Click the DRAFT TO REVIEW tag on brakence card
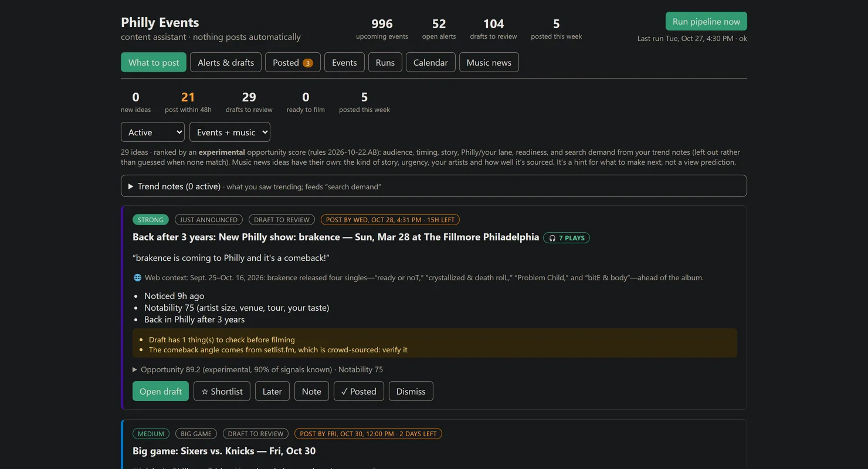868x469 pixels. pyautogui.click(x=282, y=220)
